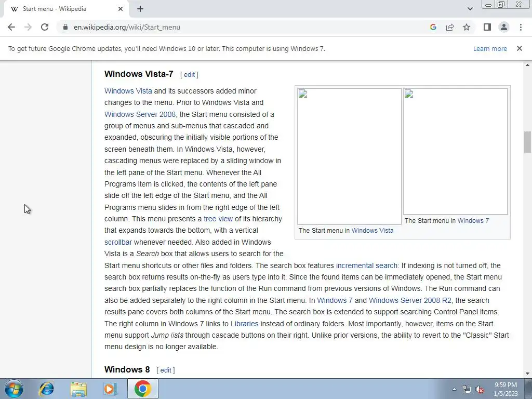The image size is (532, 399).
Task: Click the Windows 8 heading
Action: (x=127, y=369)
